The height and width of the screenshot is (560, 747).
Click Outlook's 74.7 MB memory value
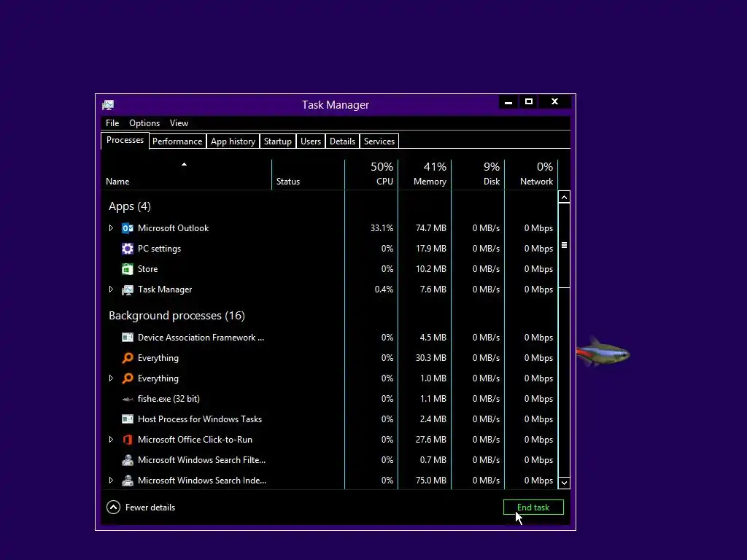430,228
